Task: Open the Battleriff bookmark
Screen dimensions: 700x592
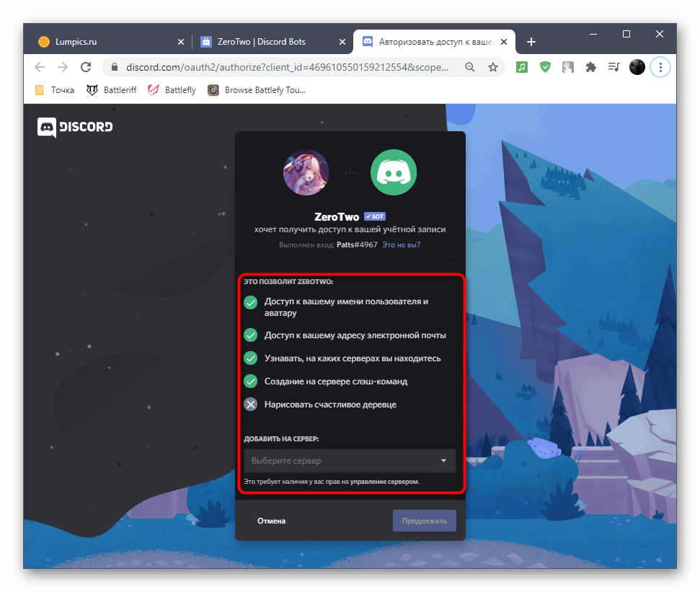Action: click(111, 90)
